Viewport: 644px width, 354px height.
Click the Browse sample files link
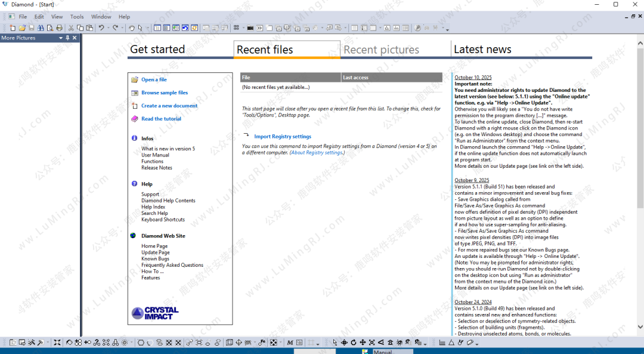pyautogui.click(x=164, y=93)
